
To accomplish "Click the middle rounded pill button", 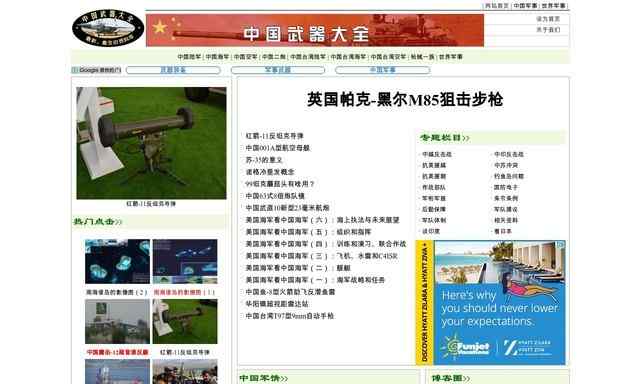I will pyautogui.click(x=278, y=70).
